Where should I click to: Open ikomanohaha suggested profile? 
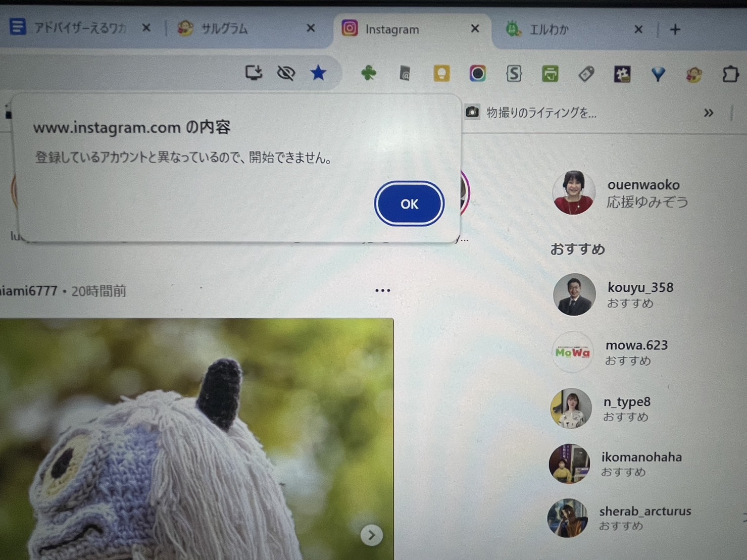click(x=641, y=457)
